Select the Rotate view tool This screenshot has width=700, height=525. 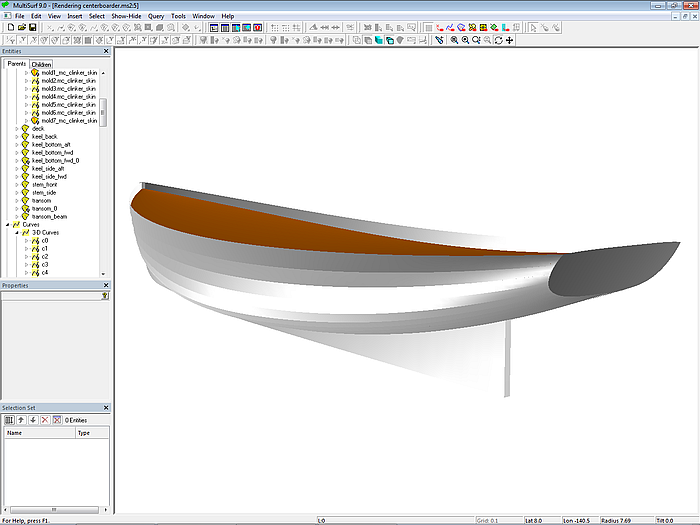(498, 41)
